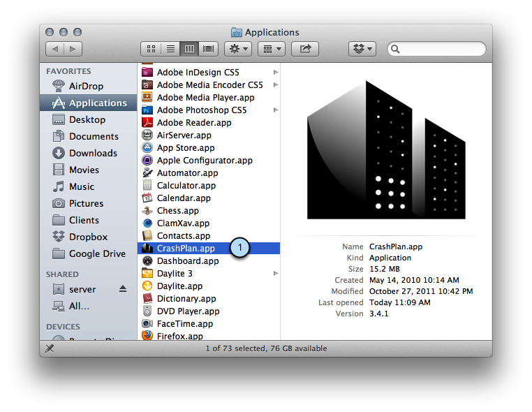Open the Clients folder in sidebar
The image size is (532, 412).
[x=88, y=220]
